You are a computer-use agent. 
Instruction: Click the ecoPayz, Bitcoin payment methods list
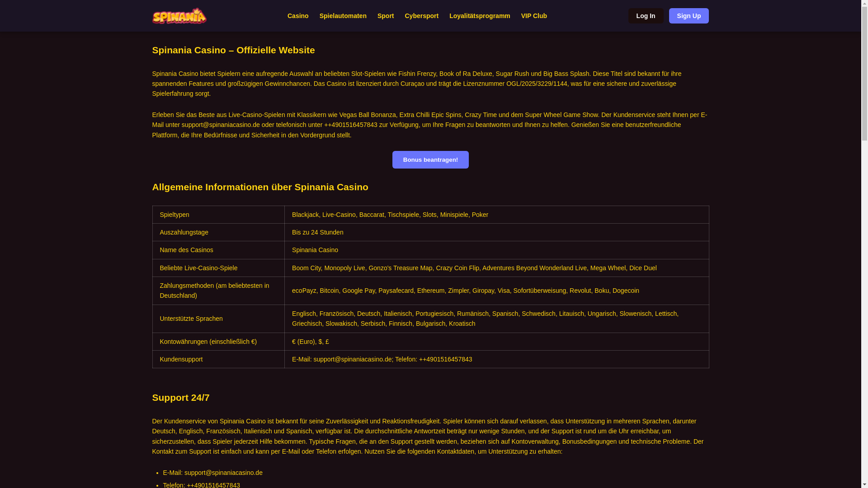[x=496, y=291]
